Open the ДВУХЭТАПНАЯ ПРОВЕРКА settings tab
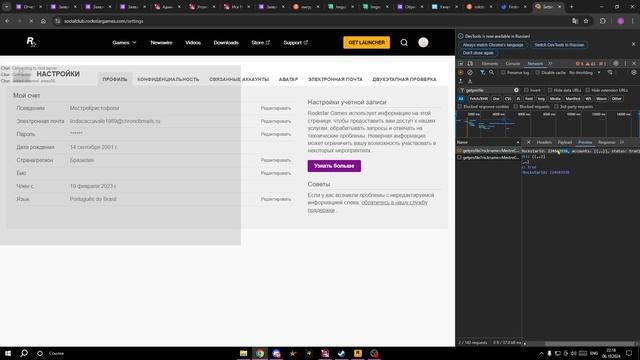The width and height of the screenshot is (640, 360). (x=404, y=79)
